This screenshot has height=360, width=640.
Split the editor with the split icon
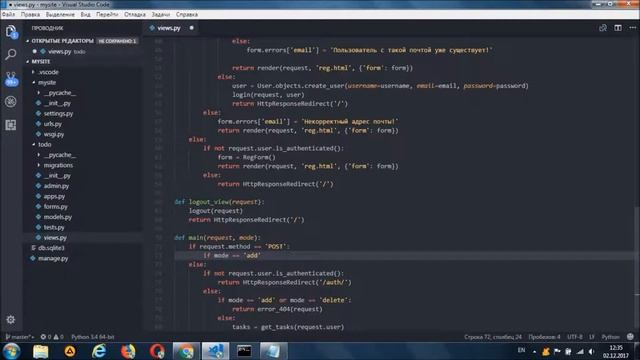coord(618,28)
